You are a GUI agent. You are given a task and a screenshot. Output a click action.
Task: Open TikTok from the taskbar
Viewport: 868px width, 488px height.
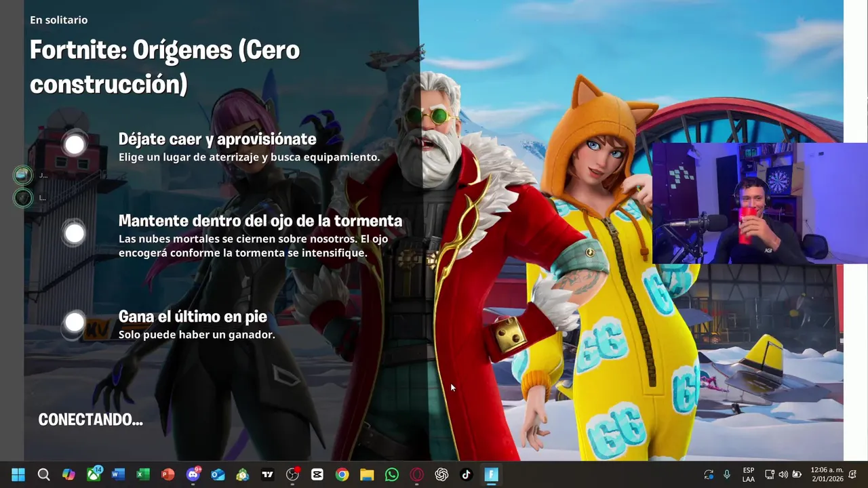pyautogui.click(x=467, y=474)
